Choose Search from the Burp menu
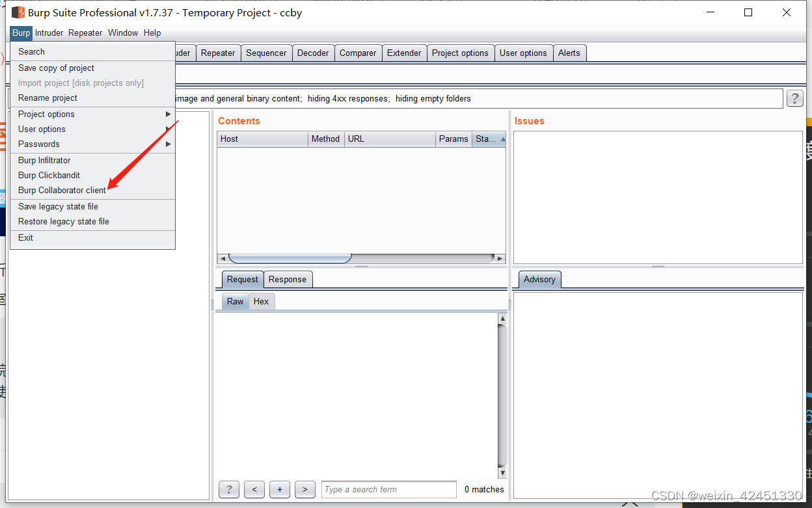This screenshot has width=812, height=508. 92,51
